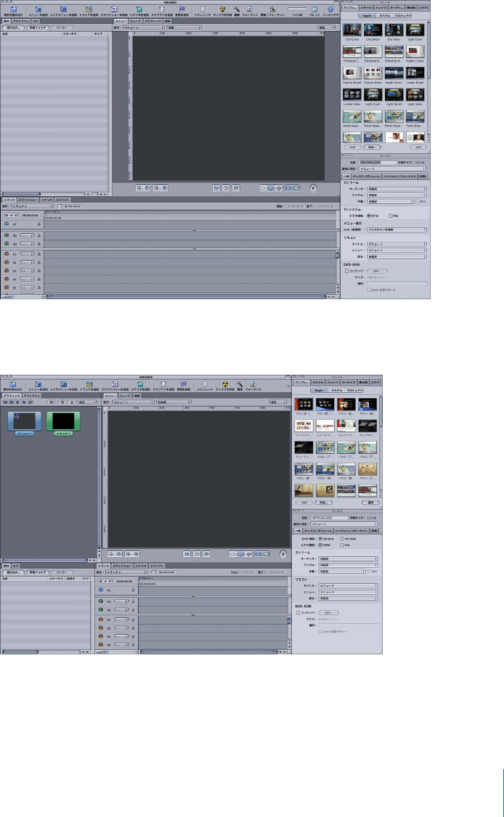504x817 pixels.
Task: Open the inspector via upper window インスペクタ icon
Action: [330, 10]
